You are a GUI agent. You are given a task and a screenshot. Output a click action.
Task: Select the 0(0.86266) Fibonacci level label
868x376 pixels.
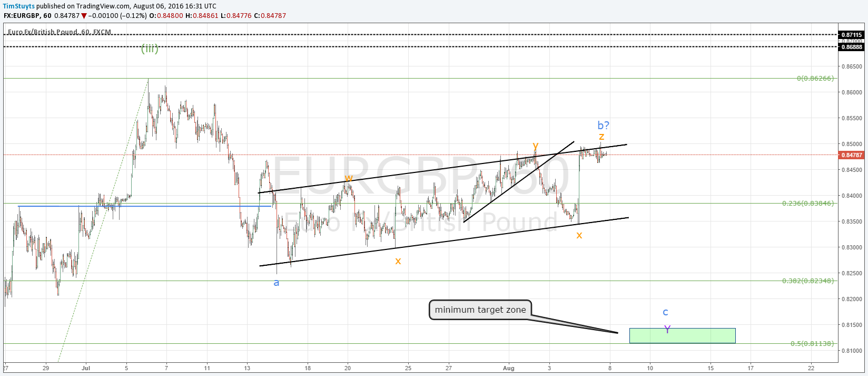pos(815,78)
